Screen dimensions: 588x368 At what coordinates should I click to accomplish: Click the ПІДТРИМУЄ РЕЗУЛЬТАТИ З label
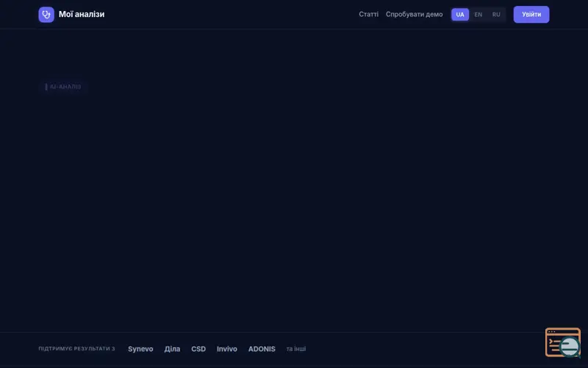click(76, 348)
